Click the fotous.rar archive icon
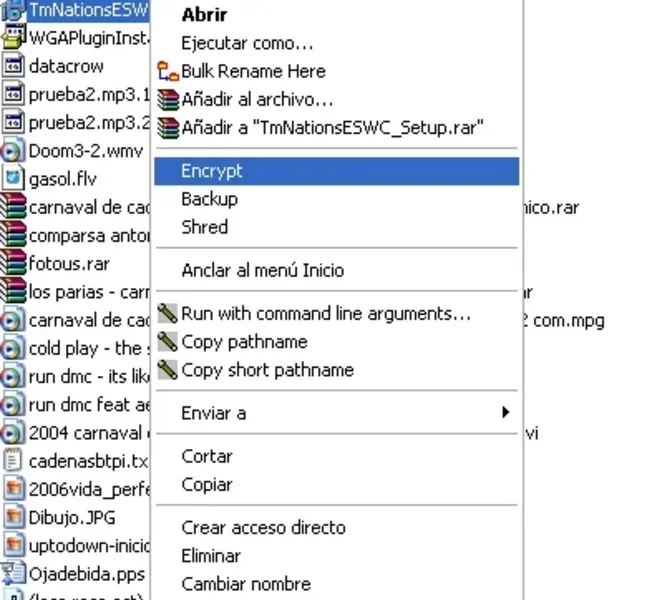647x600 pixels. pos(13,263)
